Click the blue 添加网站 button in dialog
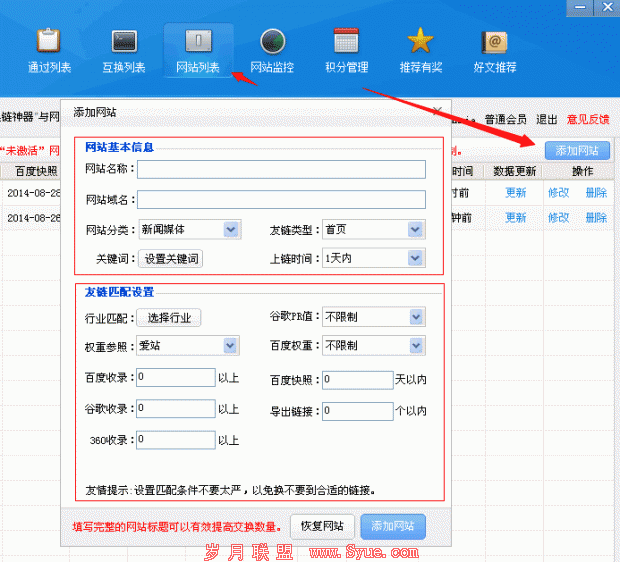 (x=393, y=526)
